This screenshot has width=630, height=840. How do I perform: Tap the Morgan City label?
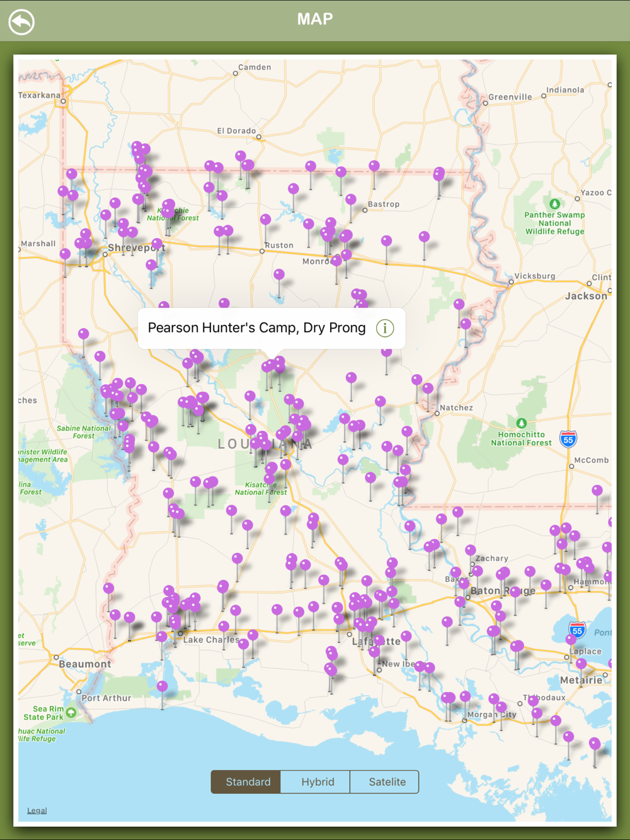[492, 715]
